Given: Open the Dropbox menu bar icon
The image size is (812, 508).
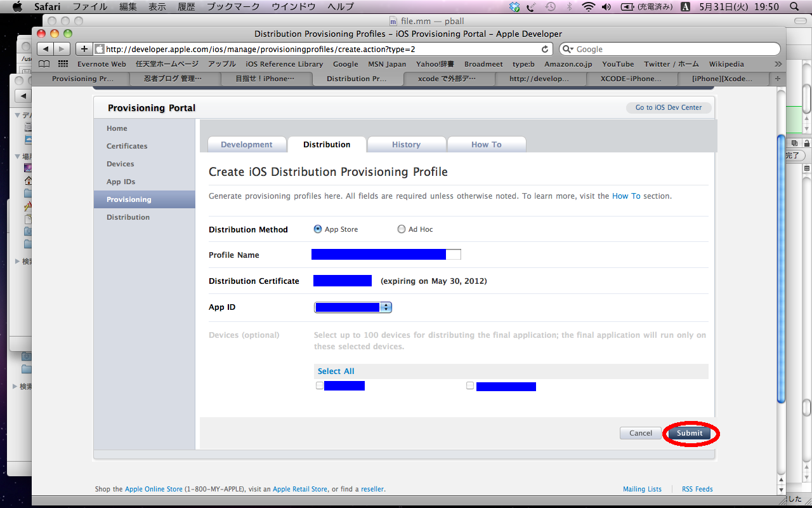Looking at the screenshot, I should 514,7.
